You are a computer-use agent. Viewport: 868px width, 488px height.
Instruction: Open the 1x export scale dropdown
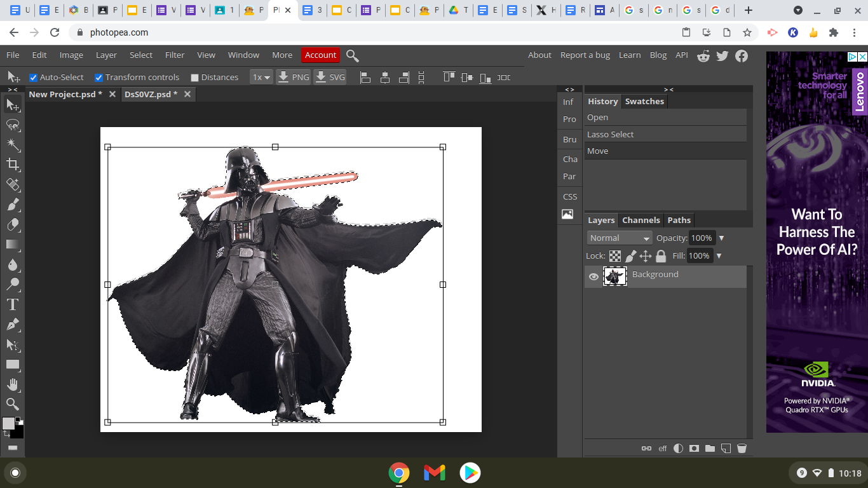(261, 78)
